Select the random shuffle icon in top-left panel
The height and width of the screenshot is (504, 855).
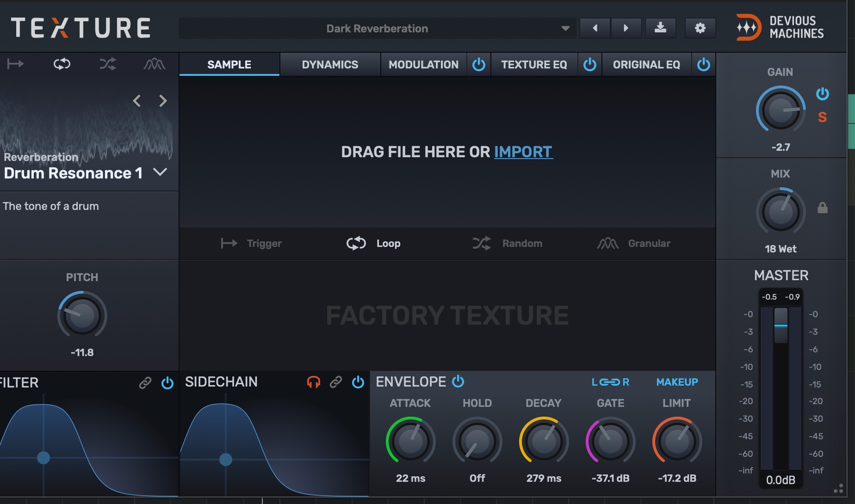pos(108,64)
